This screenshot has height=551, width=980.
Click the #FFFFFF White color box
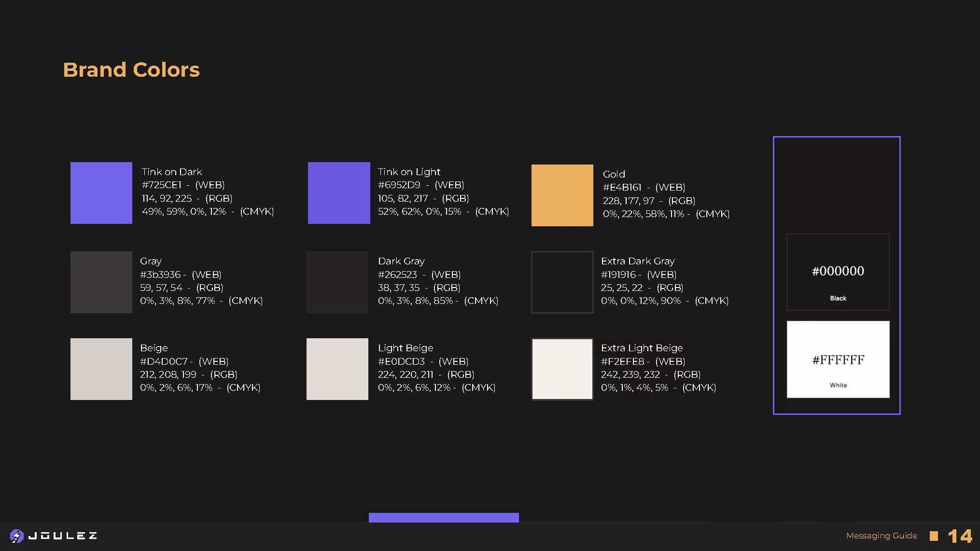point(838,359)
